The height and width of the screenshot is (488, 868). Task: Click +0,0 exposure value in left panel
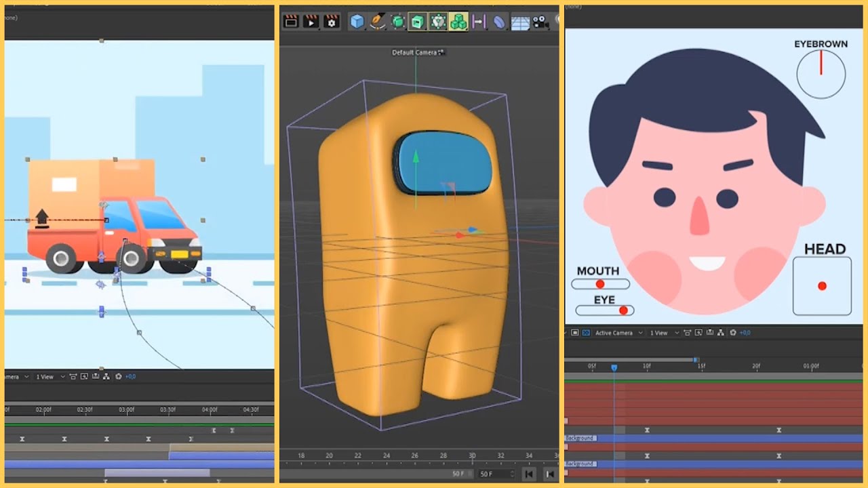131,376
